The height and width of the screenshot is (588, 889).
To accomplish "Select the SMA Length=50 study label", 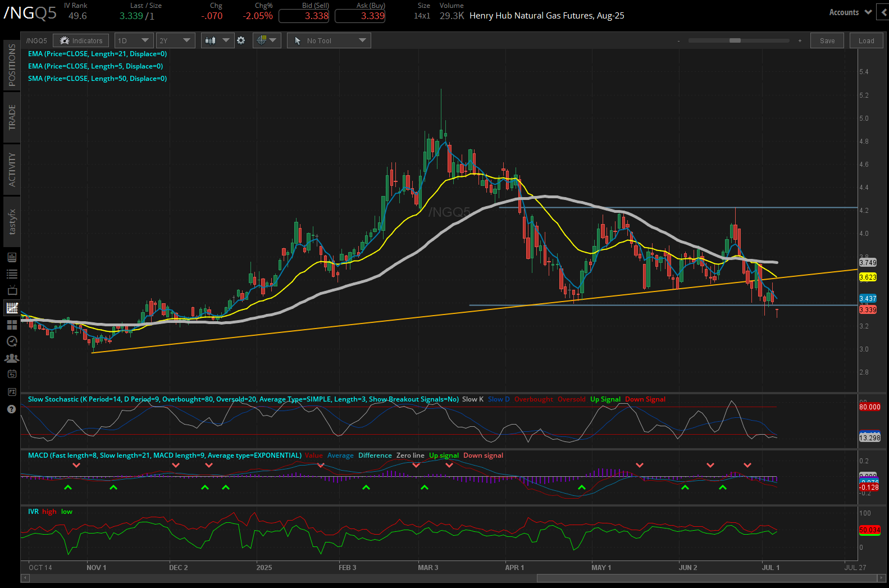I will coord(97,79).
